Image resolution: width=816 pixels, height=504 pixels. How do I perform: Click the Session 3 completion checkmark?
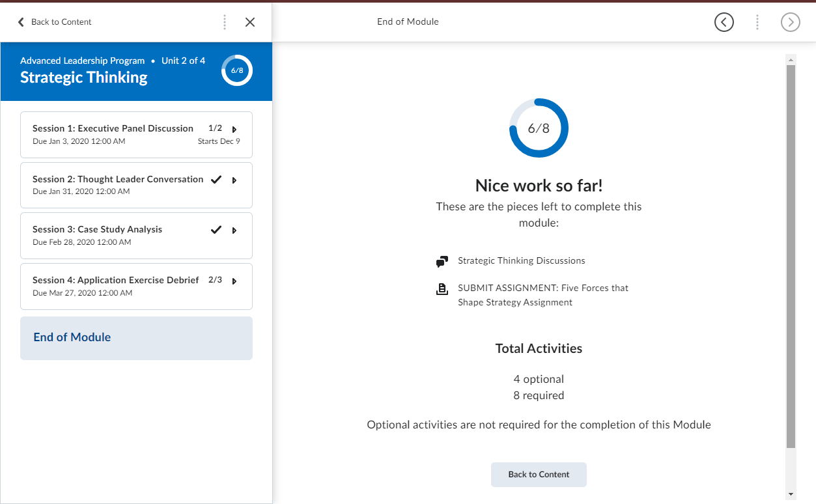coord(216,230)
